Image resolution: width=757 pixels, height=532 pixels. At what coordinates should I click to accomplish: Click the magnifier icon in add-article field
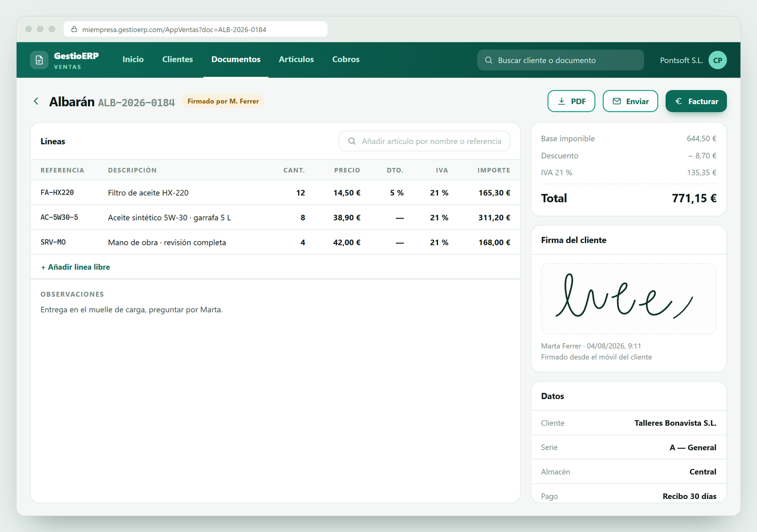(x=352, y=141)
